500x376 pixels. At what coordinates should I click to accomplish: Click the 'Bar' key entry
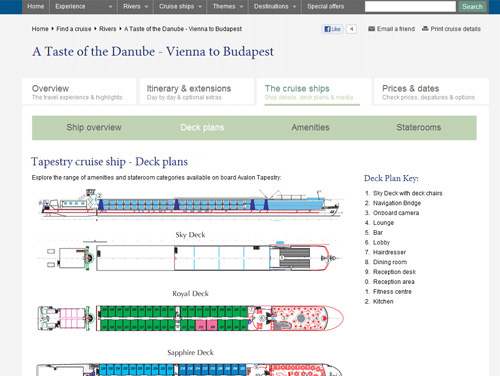378,233
